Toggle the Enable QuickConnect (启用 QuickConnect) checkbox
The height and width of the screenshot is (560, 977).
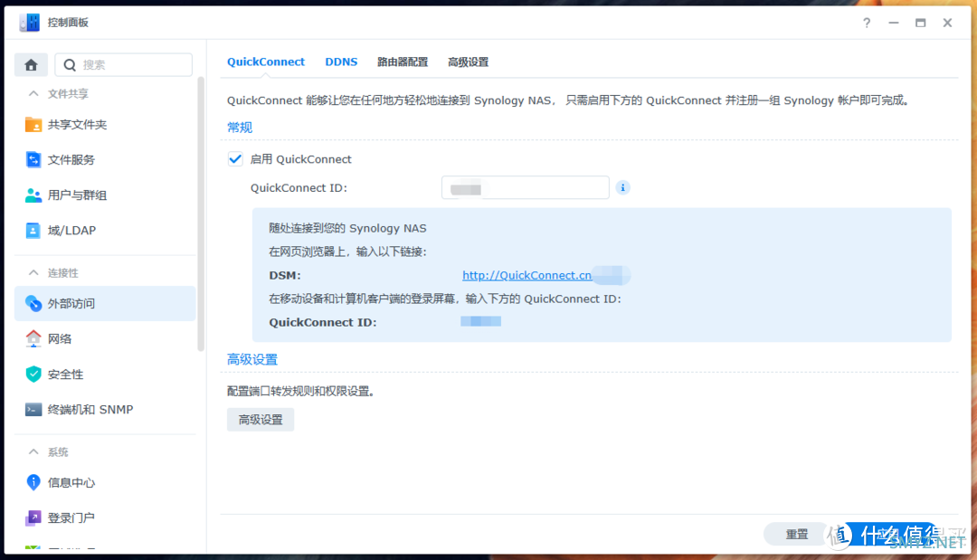point(235,159)
